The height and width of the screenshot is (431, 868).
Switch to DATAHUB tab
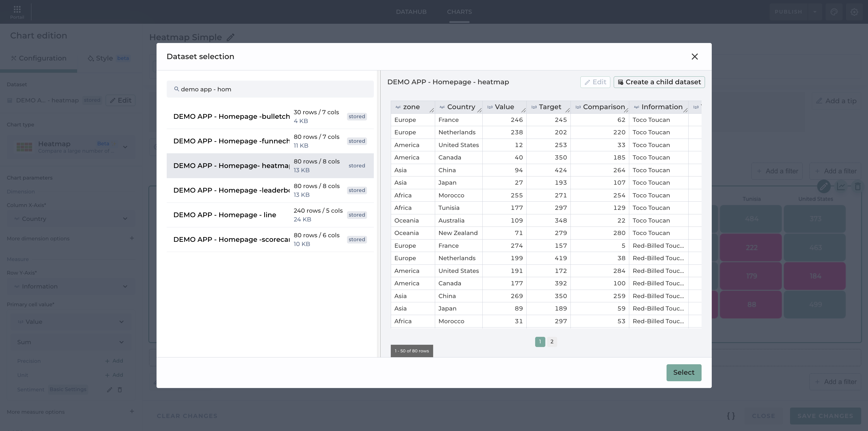411,12
